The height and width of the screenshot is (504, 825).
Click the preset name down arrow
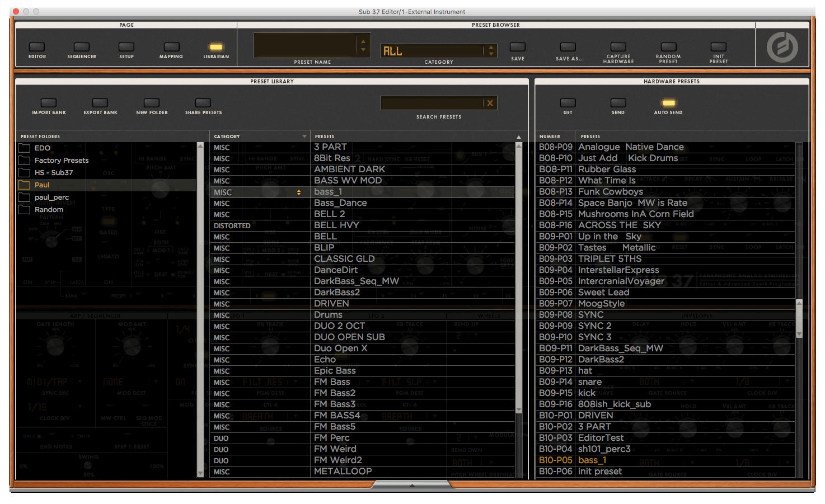coord(363,50)
